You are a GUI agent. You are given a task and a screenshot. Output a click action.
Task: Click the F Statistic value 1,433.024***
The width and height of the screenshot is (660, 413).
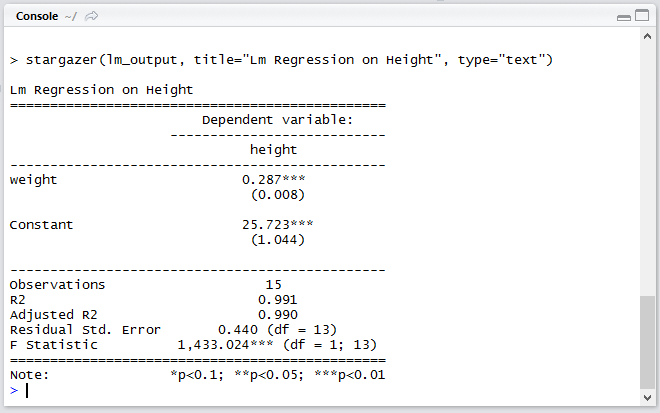tap(227, 344)
